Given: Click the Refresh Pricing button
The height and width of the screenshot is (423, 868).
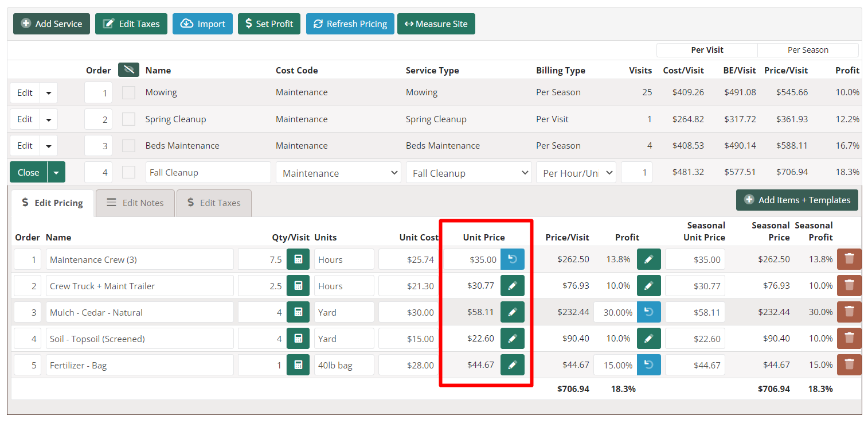Looking at the screenshot, I should 350,24.
